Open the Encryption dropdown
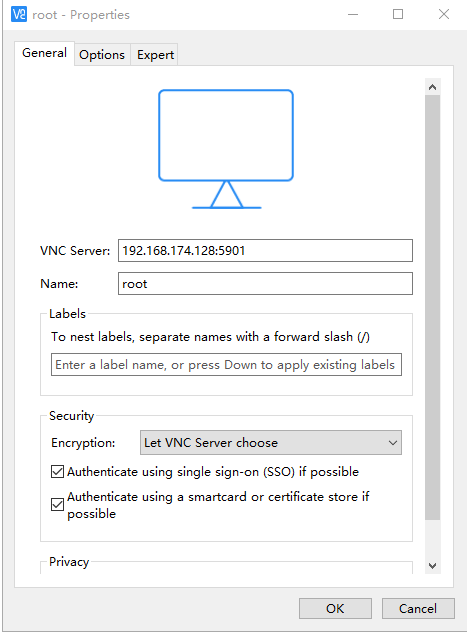This screenshot has height=633, width=467. coord(271,442)
